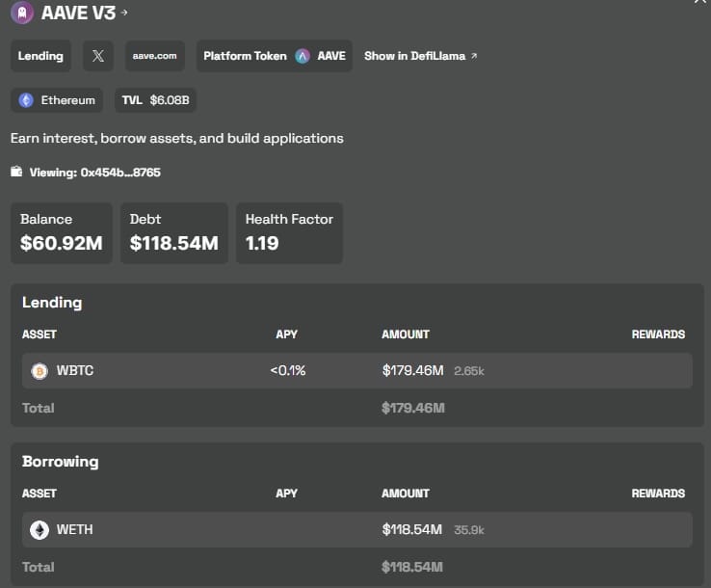711x588 pixels.
Task: Click the Lending category tag
Action: 40,56
